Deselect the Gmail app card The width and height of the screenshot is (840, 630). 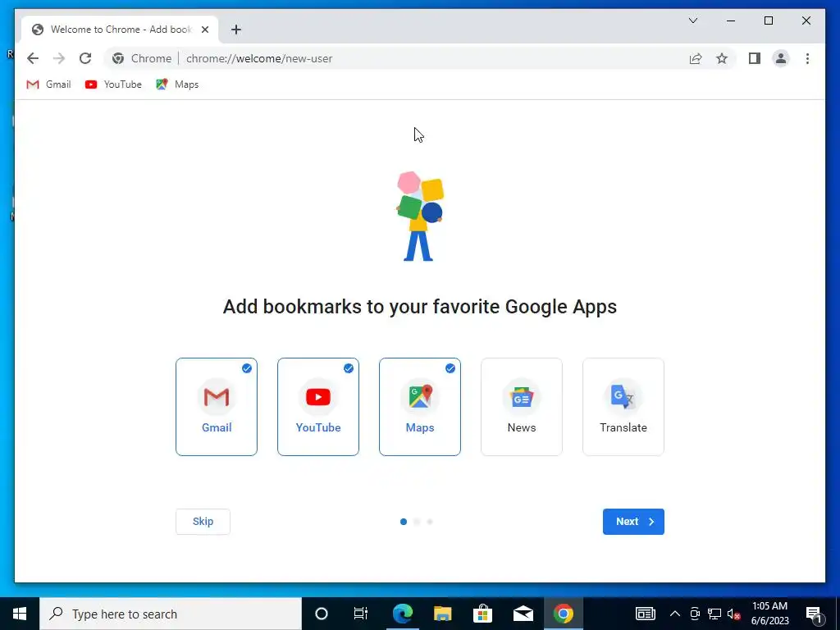pos(217,407)
